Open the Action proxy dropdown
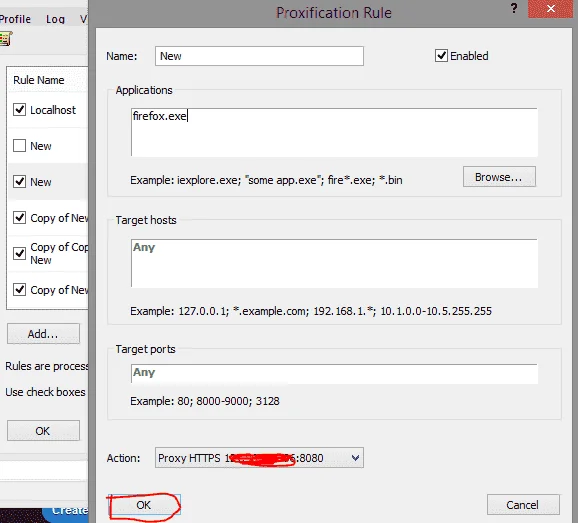The image size is (578, 523). (259, 458)
